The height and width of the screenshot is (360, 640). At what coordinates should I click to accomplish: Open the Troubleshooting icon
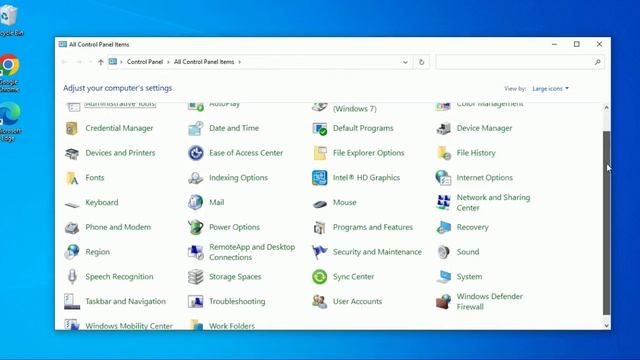(196, 302)
